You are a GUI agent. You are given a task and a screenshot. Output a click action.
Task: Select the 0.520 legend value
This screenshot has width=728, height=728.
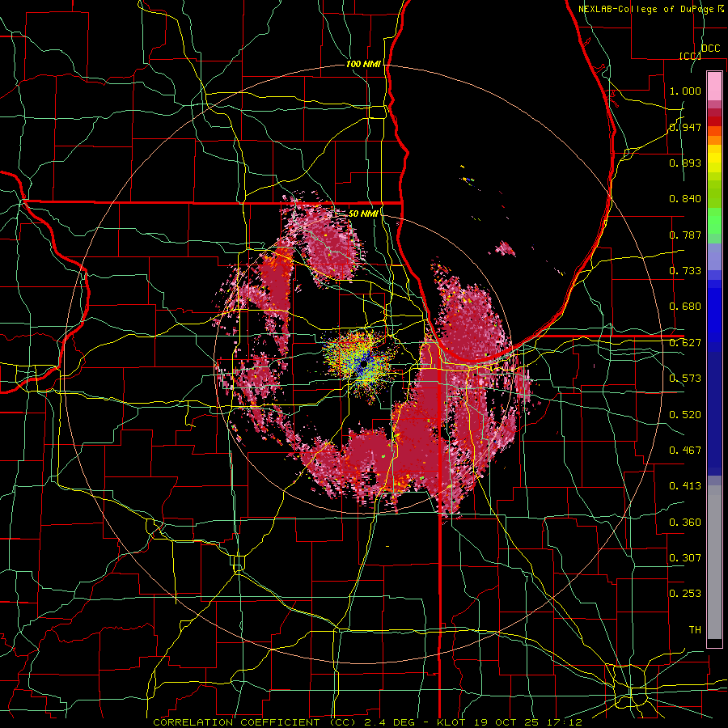685,415
